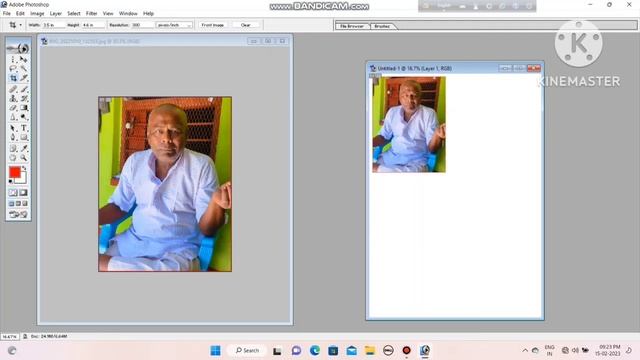Open Microsoft Edge from the taskbar
The height and width of the screenshot is (360, 640).
tap(315, 351)
